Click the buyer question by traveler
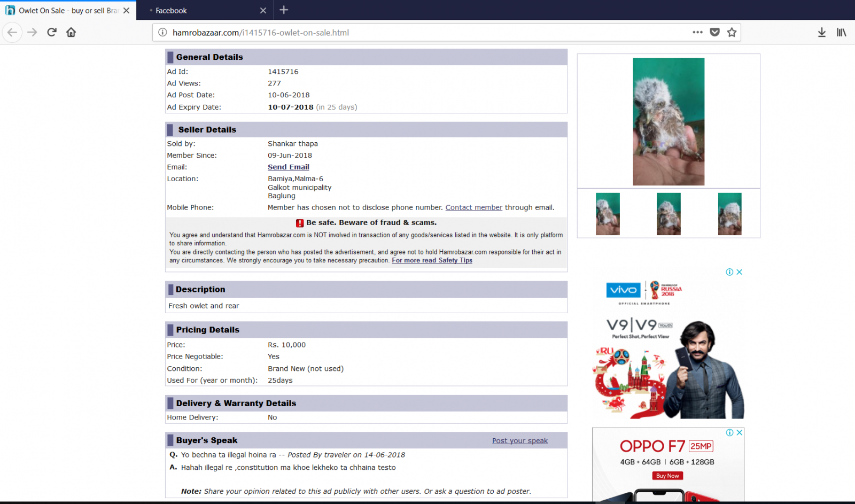The image size is (855, 504). (293, 455)
